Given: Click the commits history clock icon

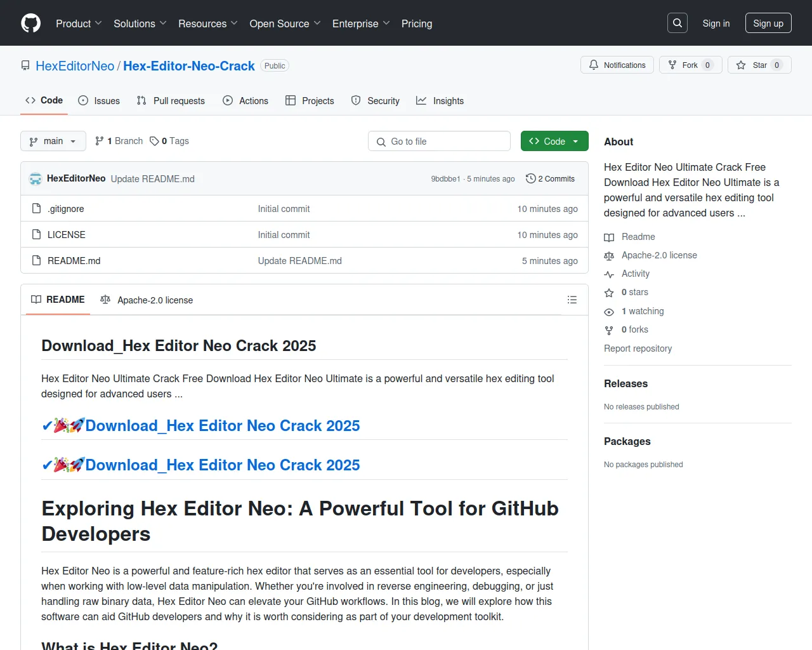Looking at the screenshot, I should pos(531,178).
